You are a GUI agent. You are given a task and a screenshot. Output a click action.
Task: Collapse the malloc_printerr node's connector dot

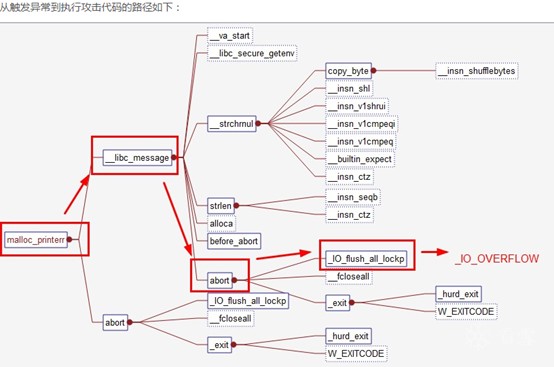pyautogui.click(x=70, y=239)
